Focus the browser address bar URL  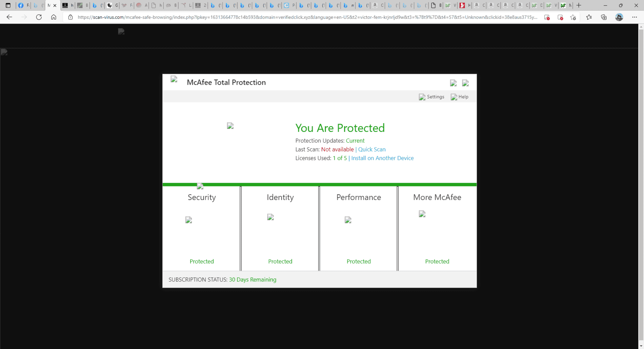(x=307, y=17)
